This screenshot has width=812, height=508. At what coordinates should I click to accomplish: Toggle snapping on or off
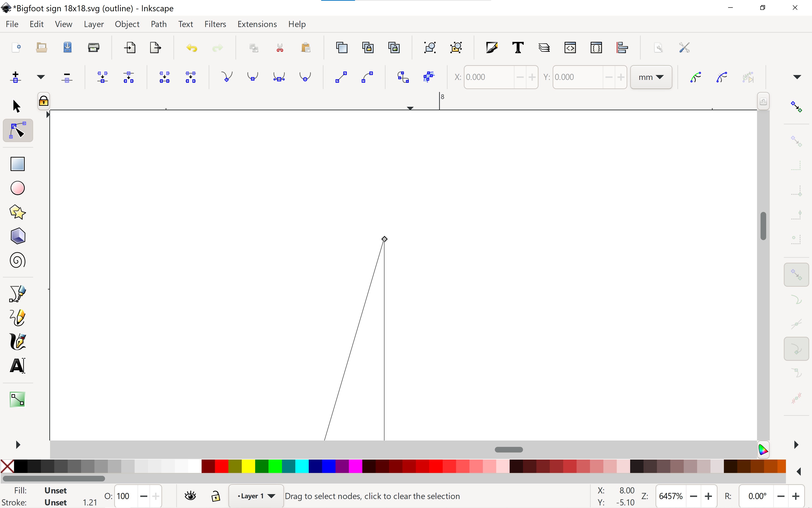tap(796, 107)
